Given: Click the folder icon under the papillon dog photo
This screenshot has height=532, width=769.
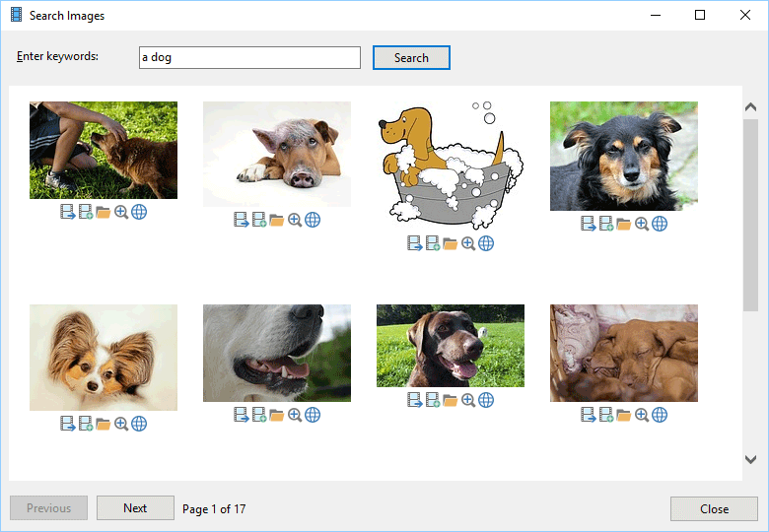Looking at the screenshot, I should click(103, 424).
